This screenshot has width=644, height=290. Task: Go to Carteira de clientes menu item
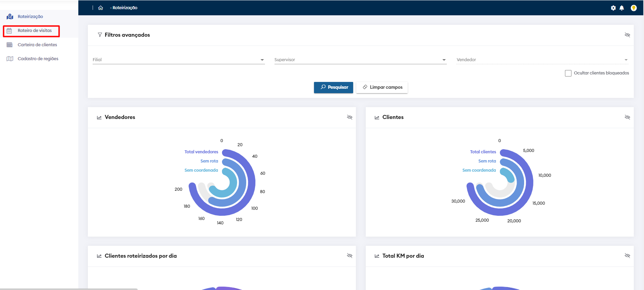tap(37, 45)
